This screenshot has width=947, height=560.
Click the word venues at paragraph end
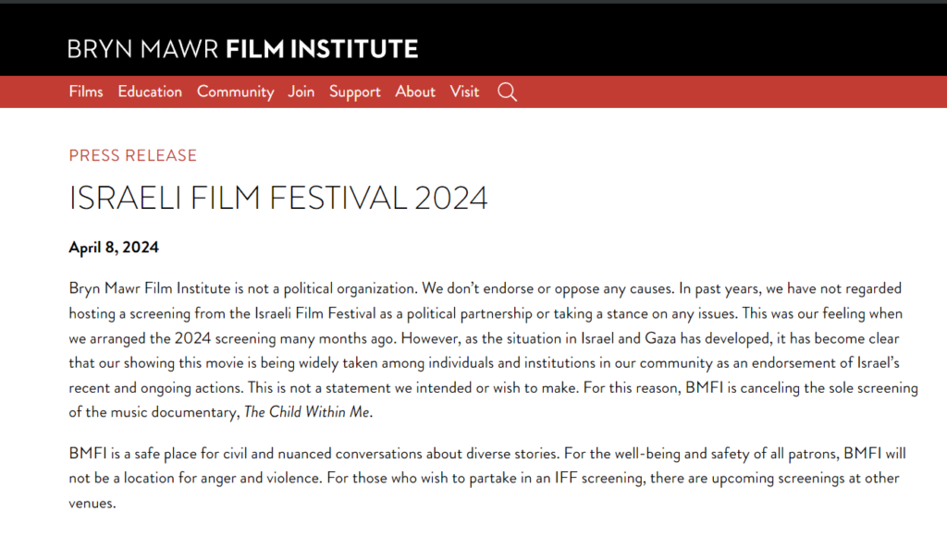click(x=91, y=504)
